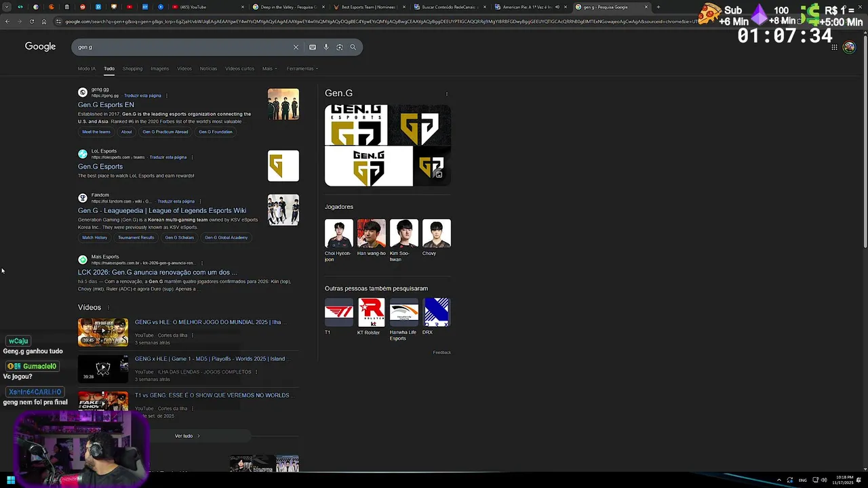This screenshot has width=868, height=488.
Task: Open Chovy player card
Action: coord(436,239)
